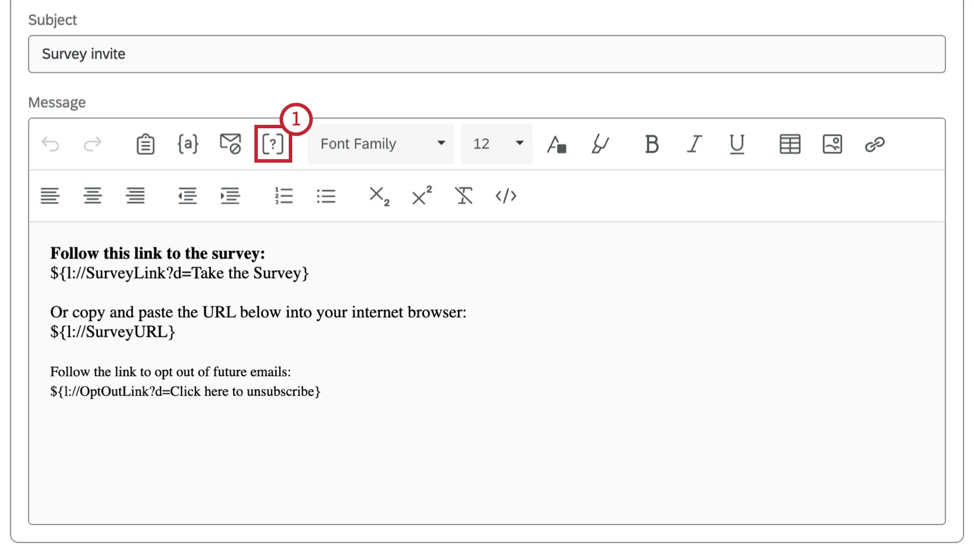
Task: Toggle subscript formatting
Action: point(379,196)
